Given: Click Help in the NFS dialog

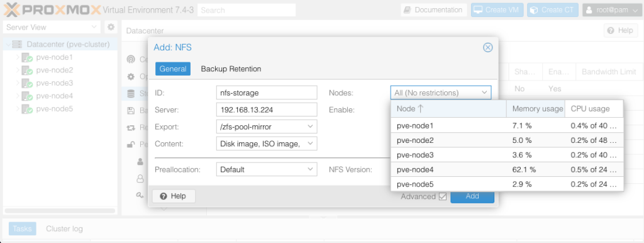Looking at the screenshot, I should pos(174,196).
